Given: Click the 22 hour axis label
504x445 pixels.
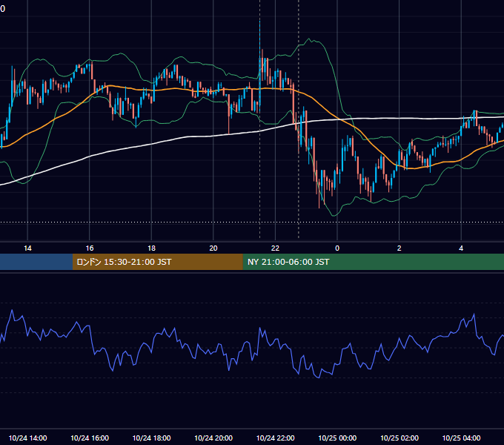Looking at the screenshot, I should [x=275, y=248].
